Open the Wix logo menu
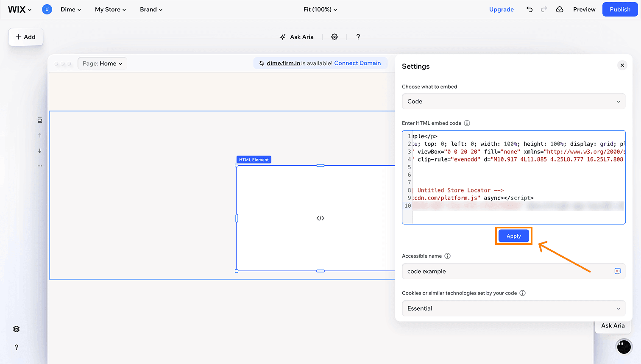Viewport: 641px width, 364px height. point(20,9)
